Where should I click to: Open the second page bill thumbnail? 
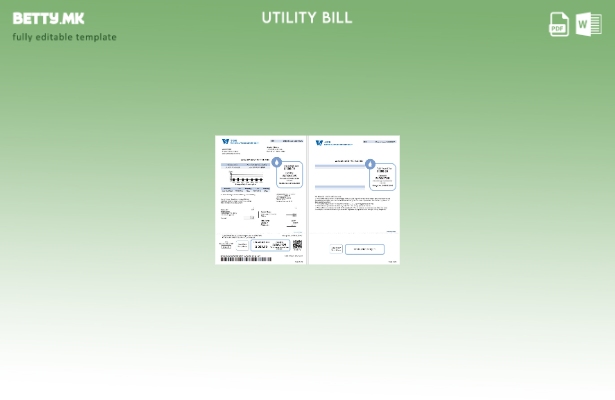tap(354, 200)
